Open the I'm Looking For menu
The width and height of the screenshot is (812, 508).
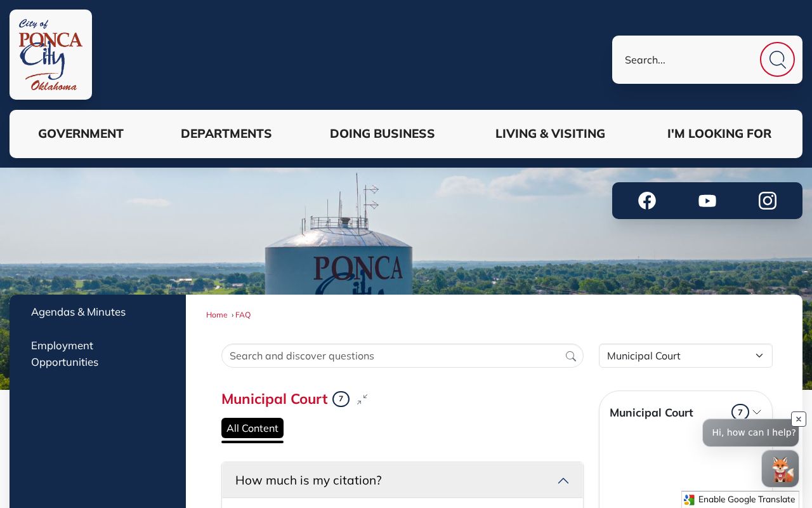coord(719,134)
